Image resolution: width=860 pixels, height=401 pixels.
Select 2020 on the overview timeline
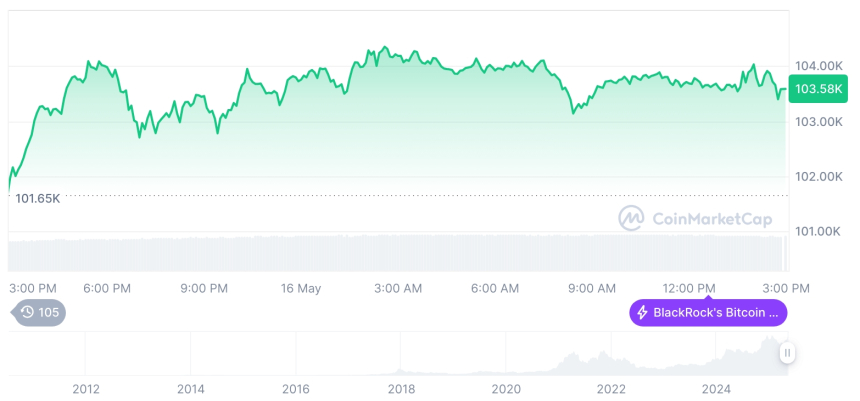coord(507,389)
